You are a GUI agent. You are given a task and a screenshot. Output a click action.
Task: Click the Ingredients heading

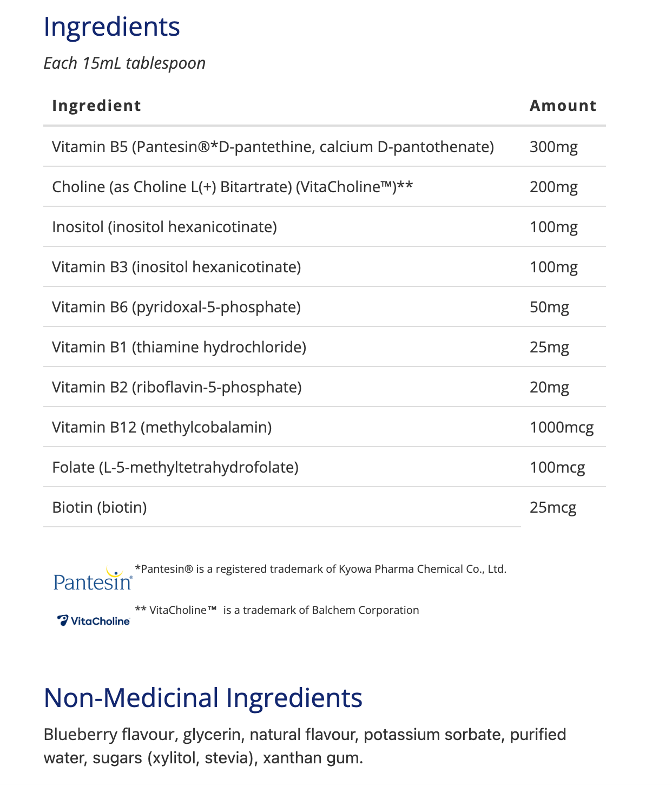[112, 27]
